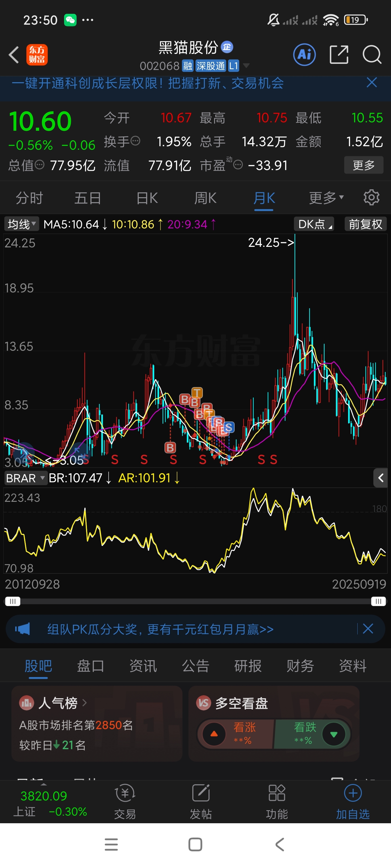Expand the 更多 chart period dropdown

tap(326, 198)
